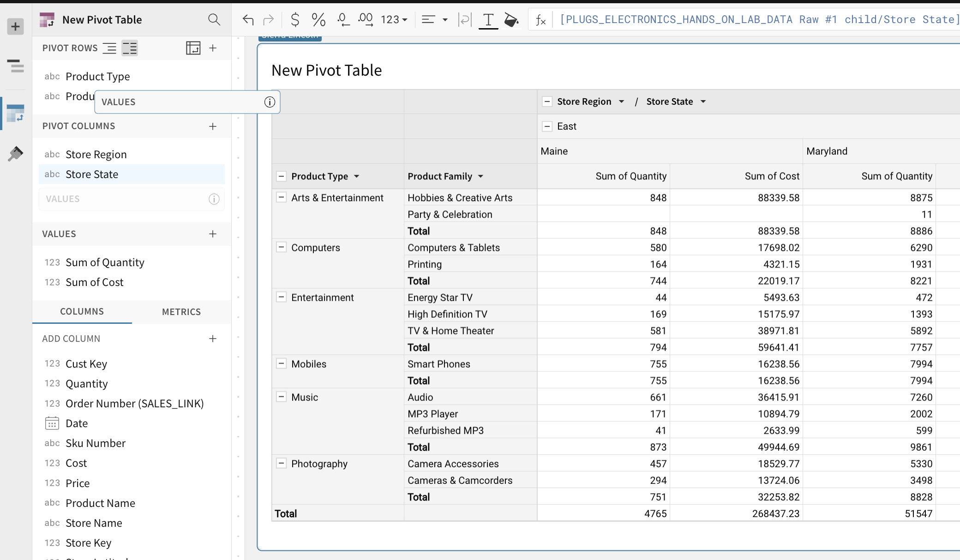Open the Store Region header dropdown
The width and height of the screenshot is (960, 560).
(x=622, y=101)
